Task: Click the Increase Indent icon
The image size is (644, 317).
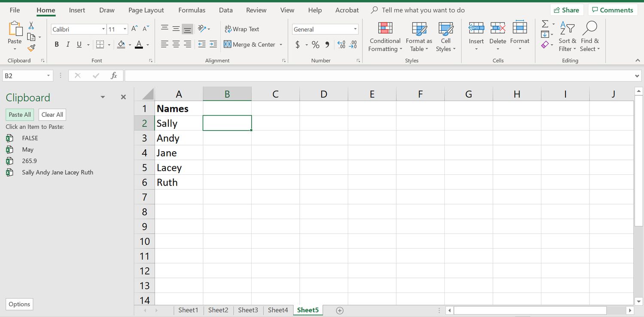Action: pyautogui.click(x=213, y=44)
